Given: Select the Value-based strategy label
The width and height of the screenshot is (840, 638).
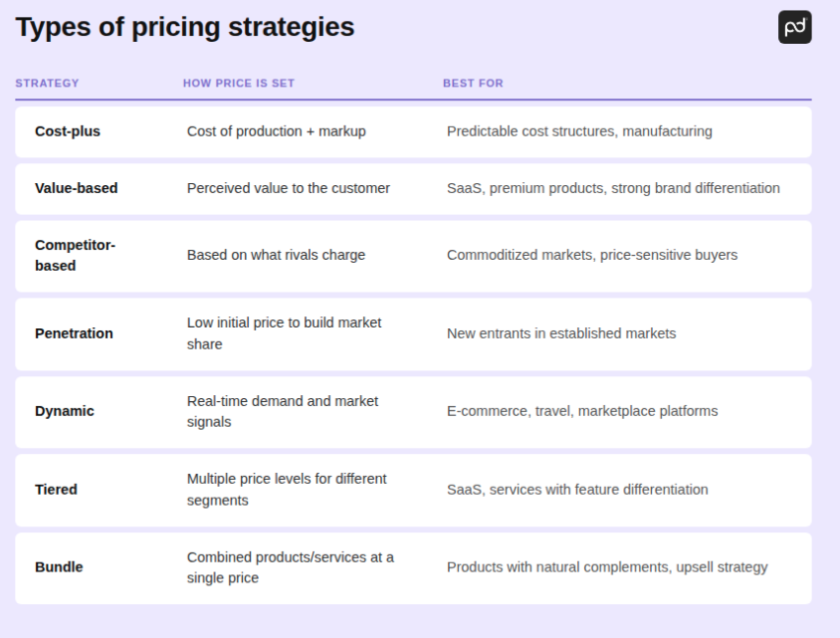Looking at the screenshot, I should tap(76, 188).
